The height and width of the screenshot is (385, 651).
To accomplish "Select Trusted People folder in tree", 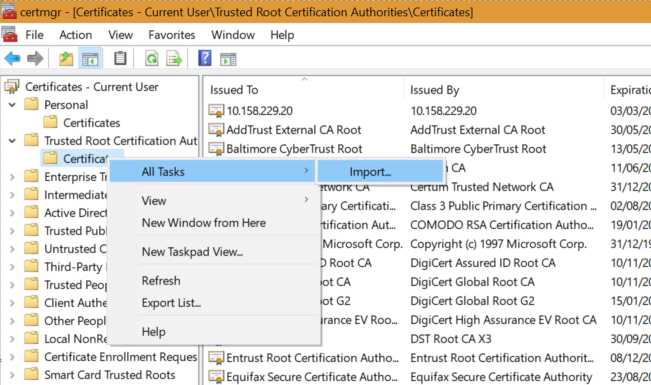I will 75,285.
